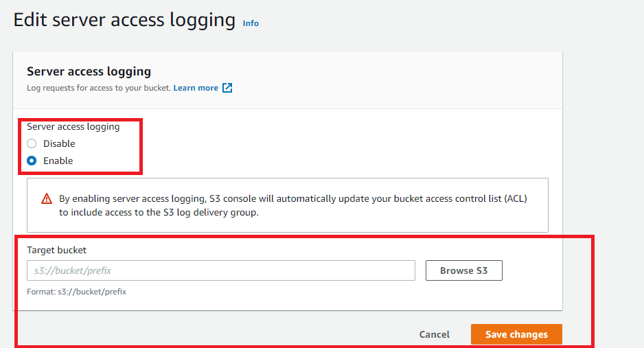The image size is (644, 348).
Task: Click the "Disable" option label text
Action: 59,143
